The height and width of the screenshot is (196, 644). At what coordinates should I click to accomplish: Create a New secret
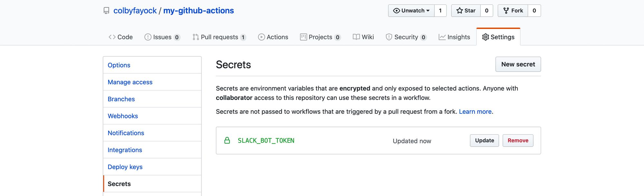(x=518, y=64)
